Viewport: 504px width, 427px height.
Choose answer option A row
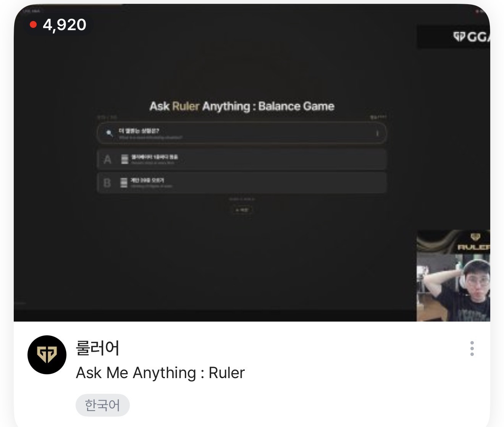click(242, 159)
